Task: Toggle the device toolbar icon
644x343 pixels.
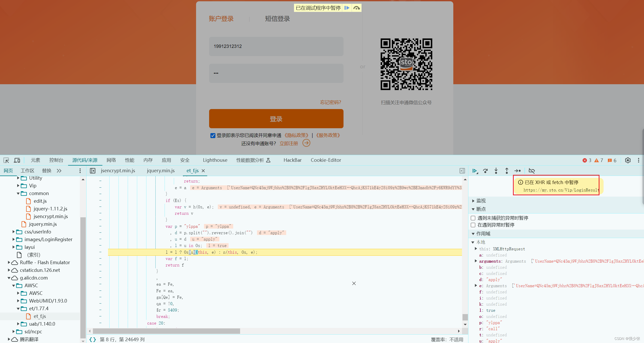Action: point(17,160)
